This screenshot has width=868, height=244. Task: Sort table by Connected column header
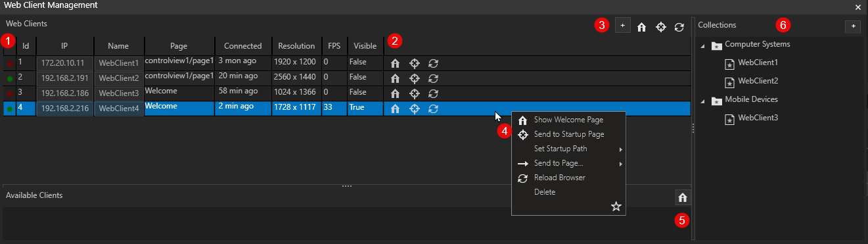(x=243, y=46)
